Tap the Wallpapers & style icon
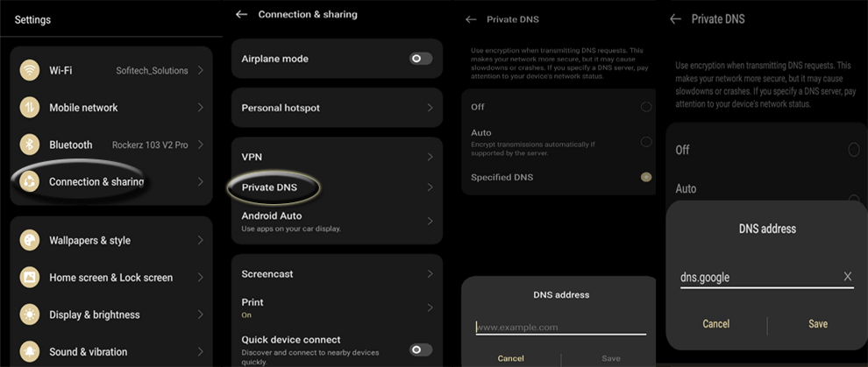 point(31,240)
